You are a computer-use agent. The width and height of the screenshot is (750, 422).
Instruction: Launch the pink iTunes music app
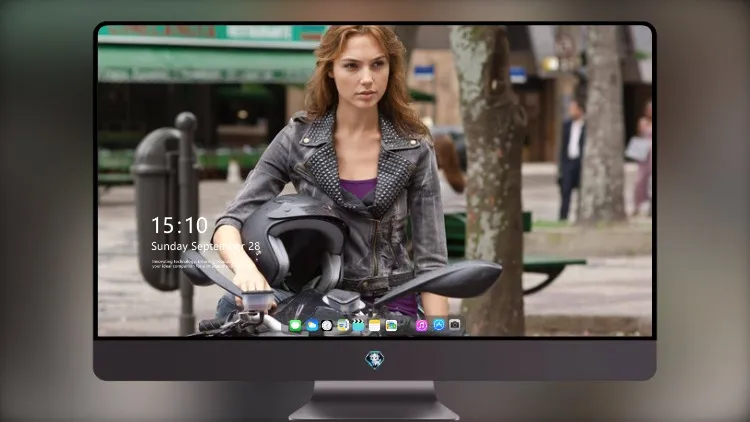click(421, 326)
